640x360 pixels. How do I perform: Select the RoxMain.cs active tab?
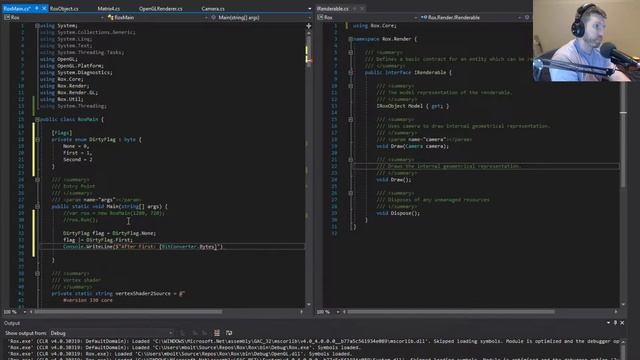(16, 9)
